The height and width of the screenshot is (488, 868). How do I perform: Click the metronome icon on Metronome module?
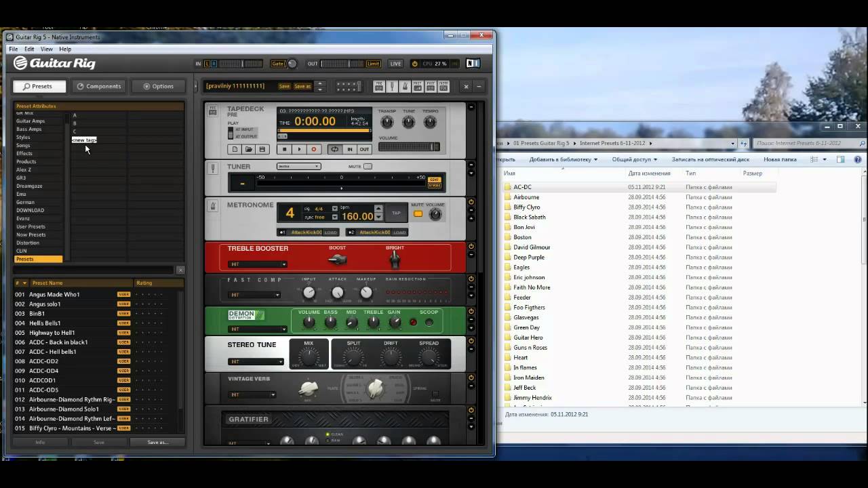coord(213,206)
